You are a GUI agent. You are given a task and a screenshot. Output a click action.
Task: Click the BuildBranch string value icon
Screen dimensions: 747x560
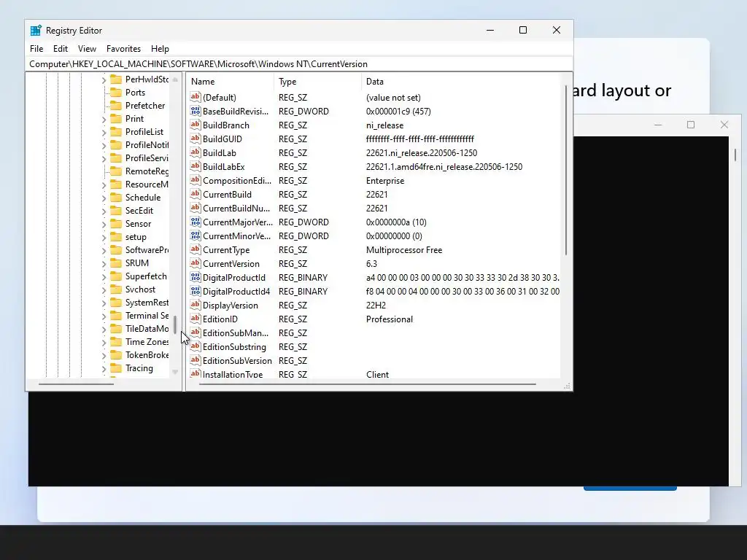tap(196, 125)
